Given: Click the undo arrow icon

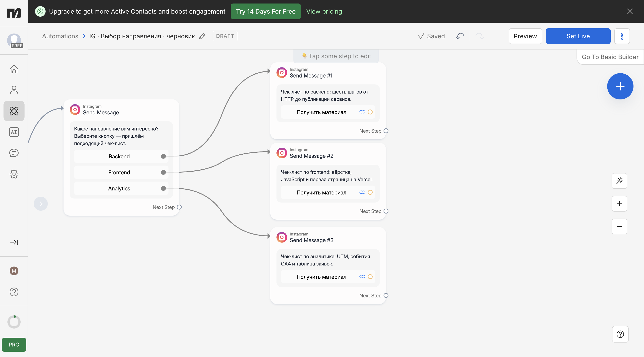Looking at the screenshot, I should (460, 36).
